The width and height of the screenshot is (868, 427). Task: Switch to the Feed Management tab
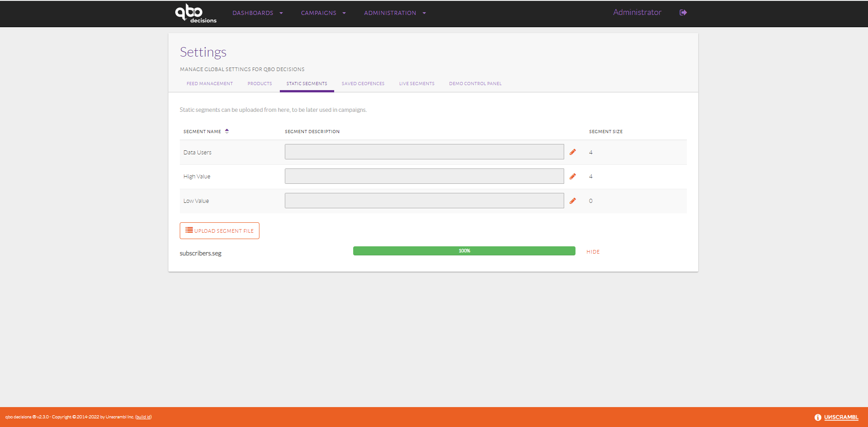coord(210,84)
